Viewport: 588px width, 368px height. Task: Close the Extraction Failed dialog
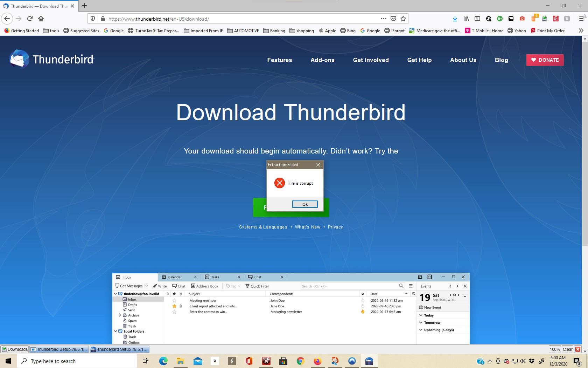[318, 165]
